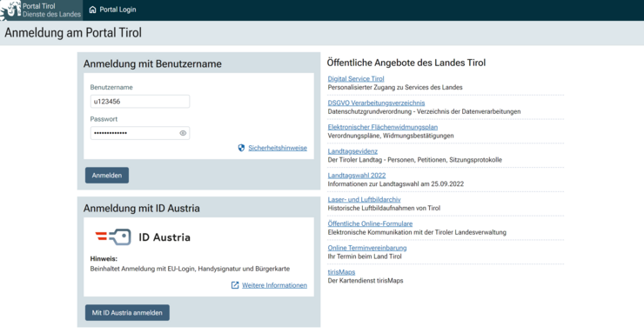Open Elektronischer Flächenwidmungsplan link
The height and width of the screenshot is (333, 644).
(x=383, y=127)
